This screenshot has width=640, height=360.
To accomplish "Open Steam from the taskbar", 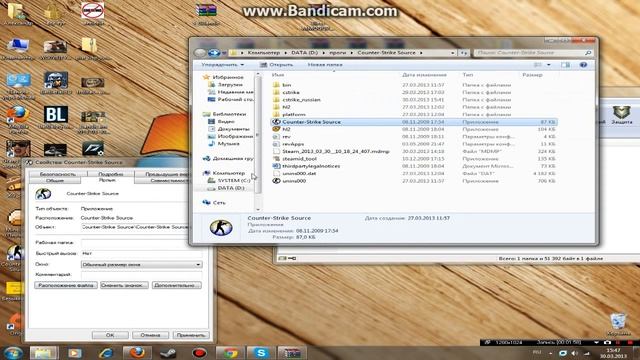I will 168,353.
